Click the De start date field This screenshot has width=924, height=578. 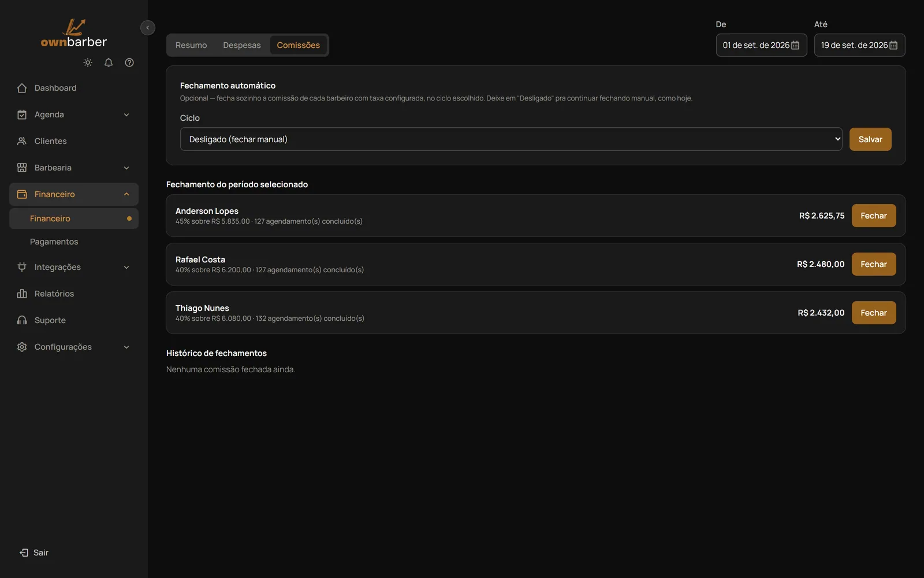762,45
